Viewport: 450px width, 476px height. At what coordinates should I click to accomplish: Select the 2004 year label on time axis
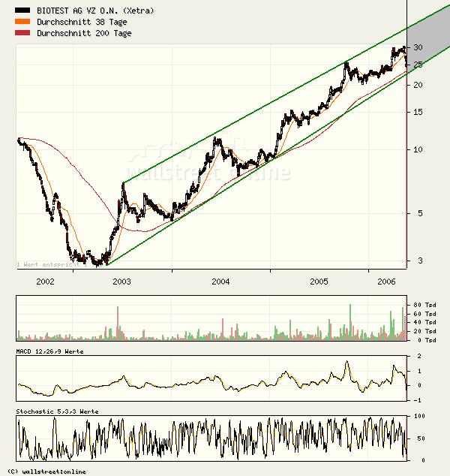click(220, 282)
